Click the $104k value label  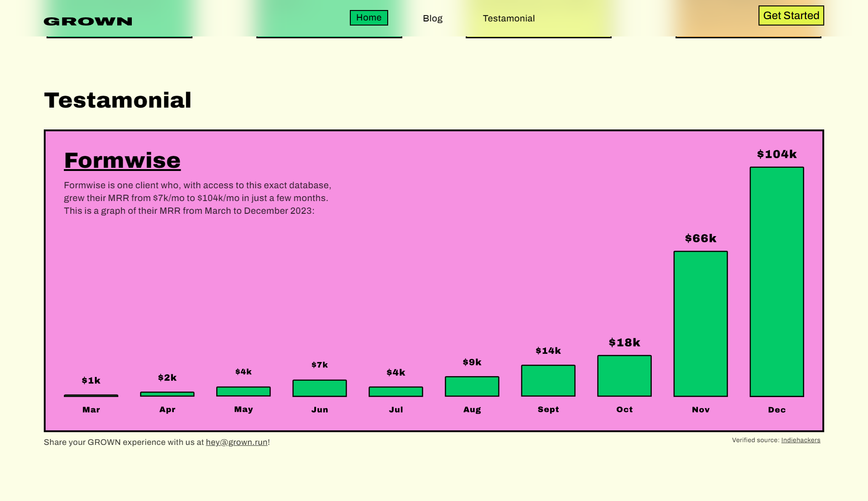(x=777, y=154)
